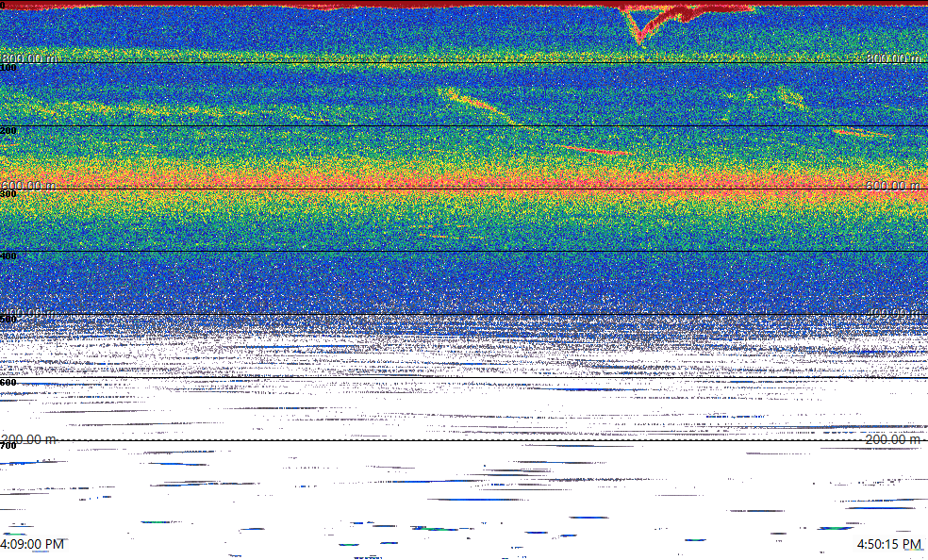The image size is (928, 560).
Task: Select the 200 depth gridline label
Action: point(8,131)
